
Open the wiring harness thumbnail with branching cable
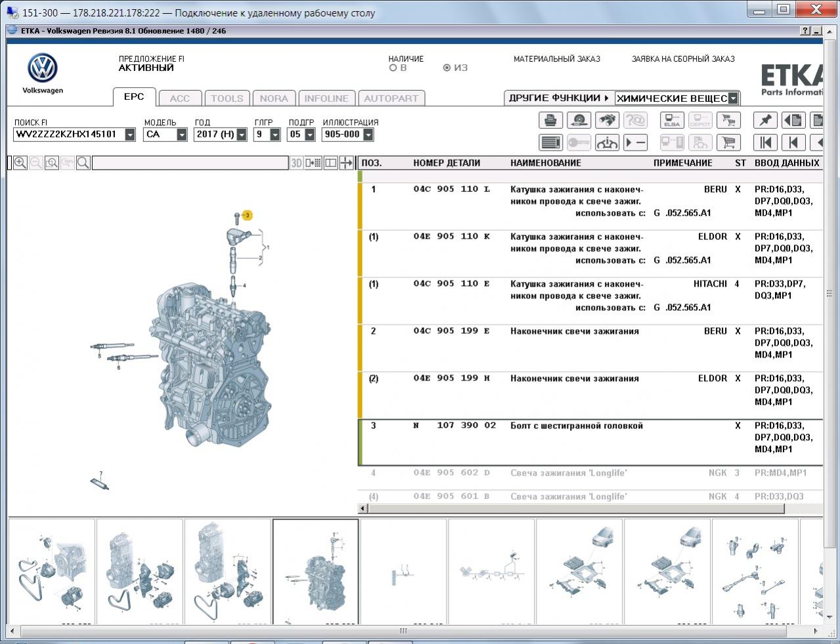tap(491, 570)
